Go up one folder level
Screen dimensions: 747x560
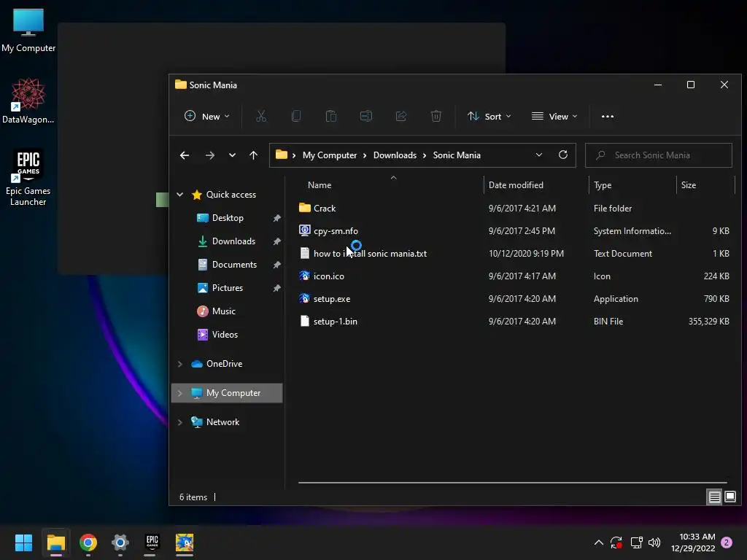[253, 155]
